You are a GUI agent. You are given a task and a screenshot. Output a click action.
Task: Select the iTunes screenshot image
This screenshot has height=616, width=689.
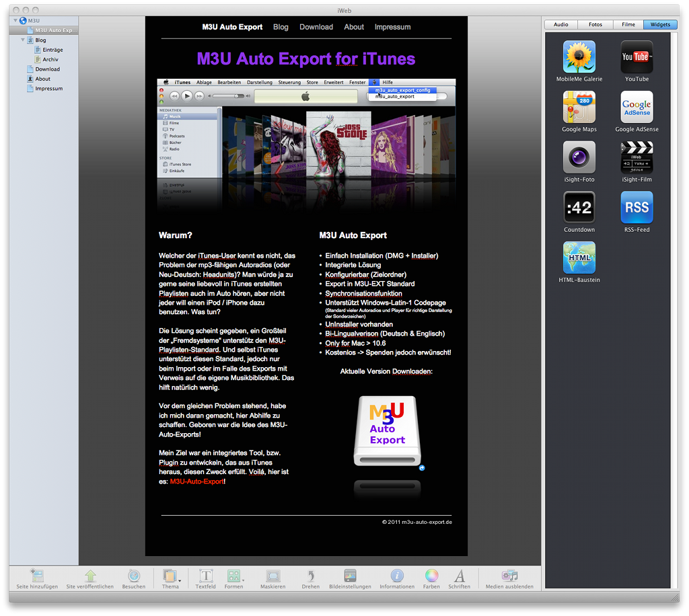tap(306, 128)
